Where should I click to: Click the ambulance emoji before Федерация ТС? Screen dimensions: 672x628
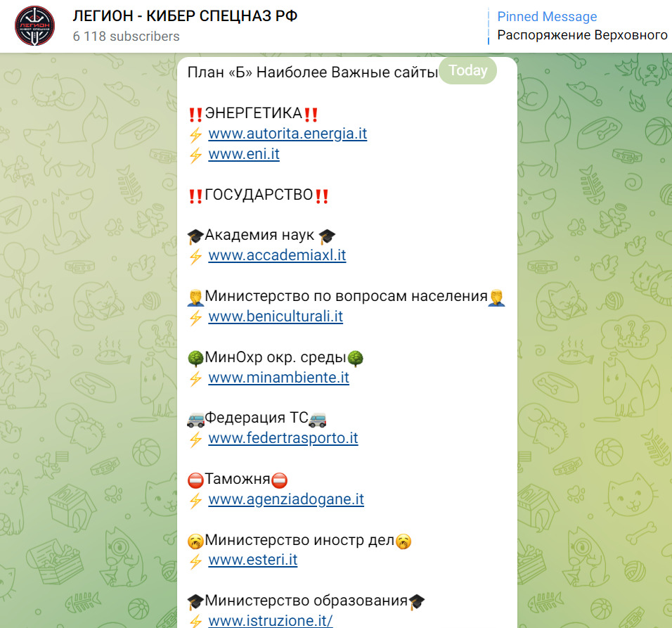coord(195,420)
